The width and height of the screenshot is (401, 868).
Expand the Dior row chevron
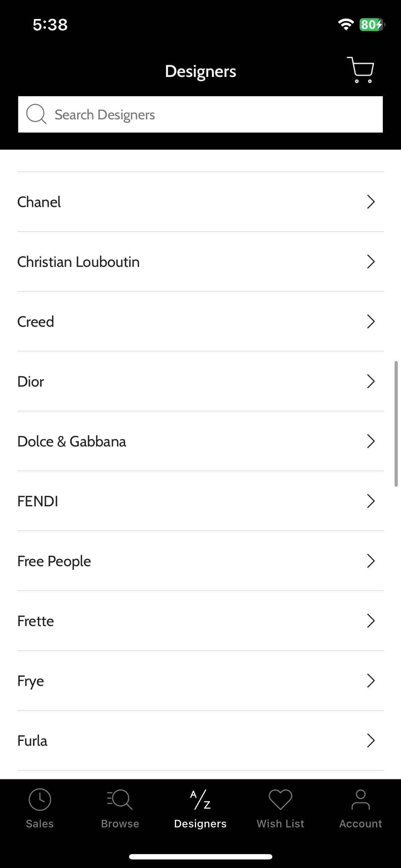pyautogui.click(x=371, y=381)
